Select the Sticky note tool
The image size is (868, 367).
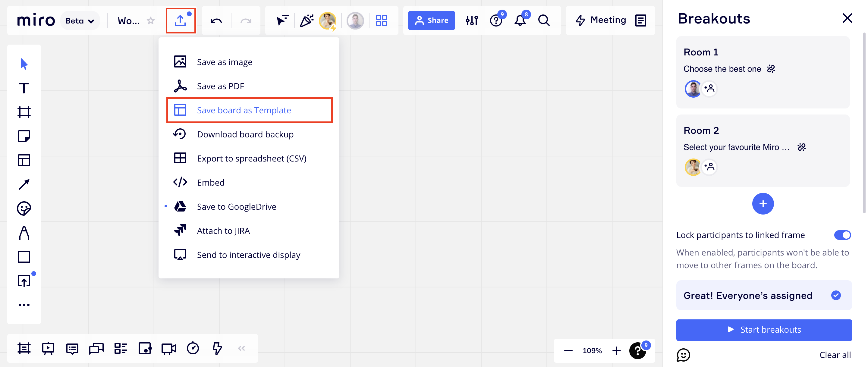click(x=24, y=136)
